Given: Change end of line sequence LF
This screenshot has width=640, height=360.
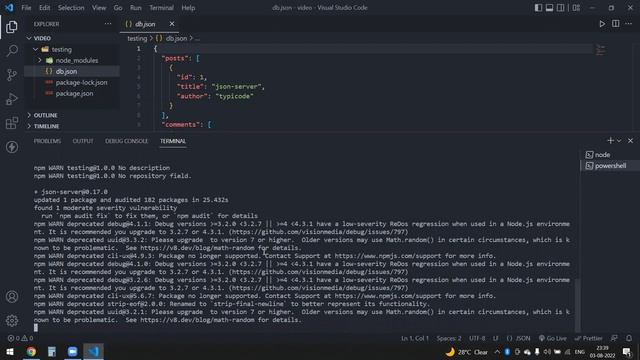Looking at the screenshot, I should (496, 338).
